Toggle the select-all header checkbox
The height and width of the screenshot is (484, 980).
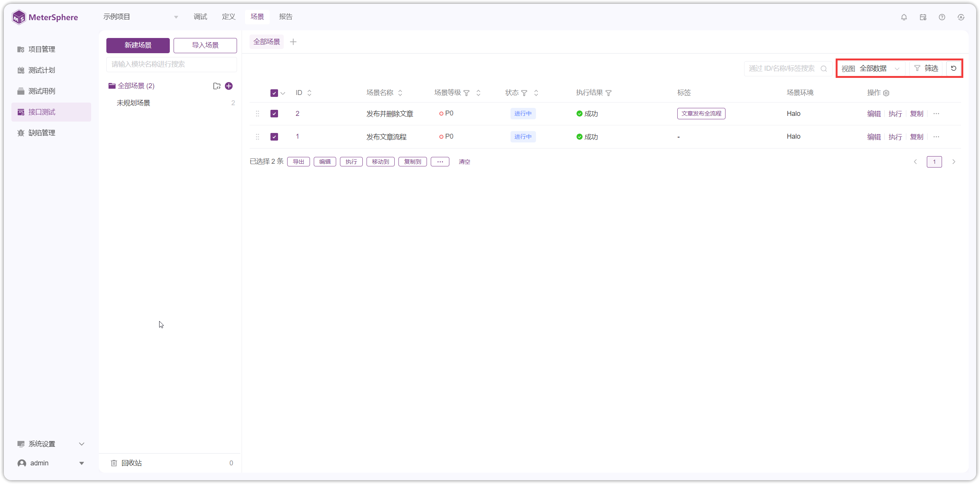(274, 93)
